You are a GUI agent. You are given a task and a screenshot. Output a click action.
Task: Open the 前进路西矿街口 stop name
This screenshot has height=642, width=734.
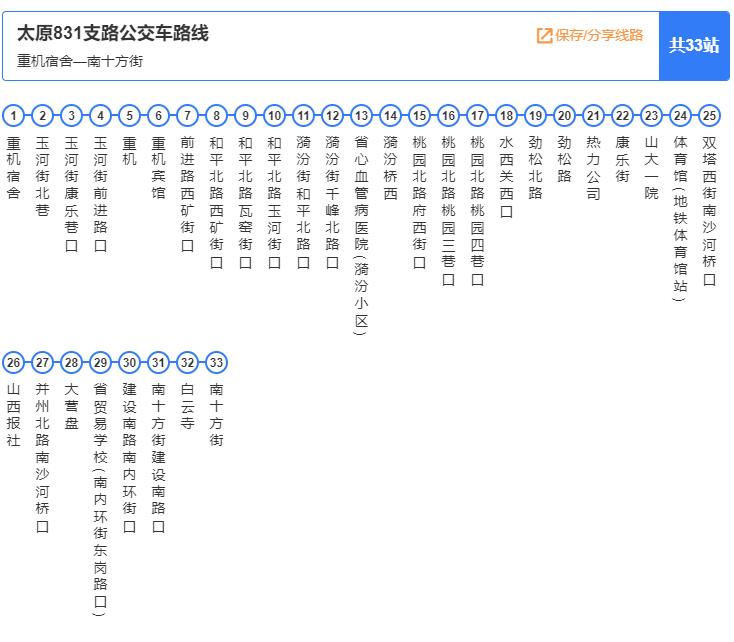click(x=188, y=193)
